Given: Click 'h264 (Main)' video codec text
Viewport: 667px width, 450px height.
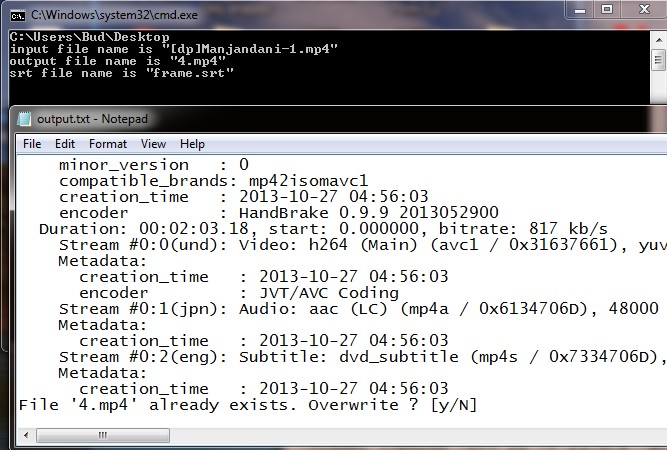Looking at the screenshot, I should [363, 245].
